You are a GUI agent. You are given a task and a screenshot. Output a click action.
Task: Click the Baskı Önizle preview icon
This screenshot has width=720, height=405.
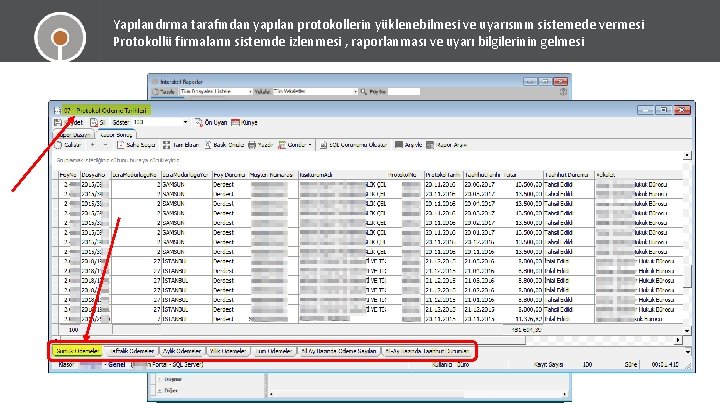click(208, 145)
